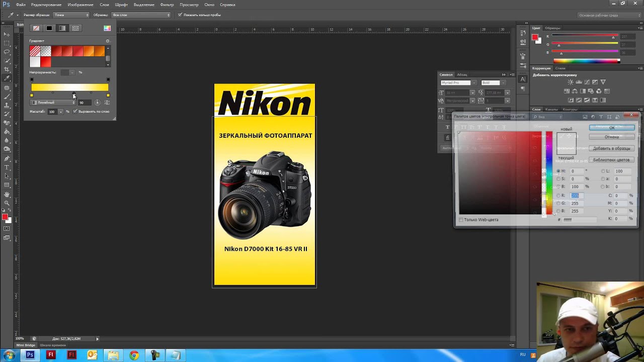Image resolution: width=644 pixels, height=362 pixels.
Task: Toggle 'Выровнять по слою' checkbox
Action: tap(75, 111)
